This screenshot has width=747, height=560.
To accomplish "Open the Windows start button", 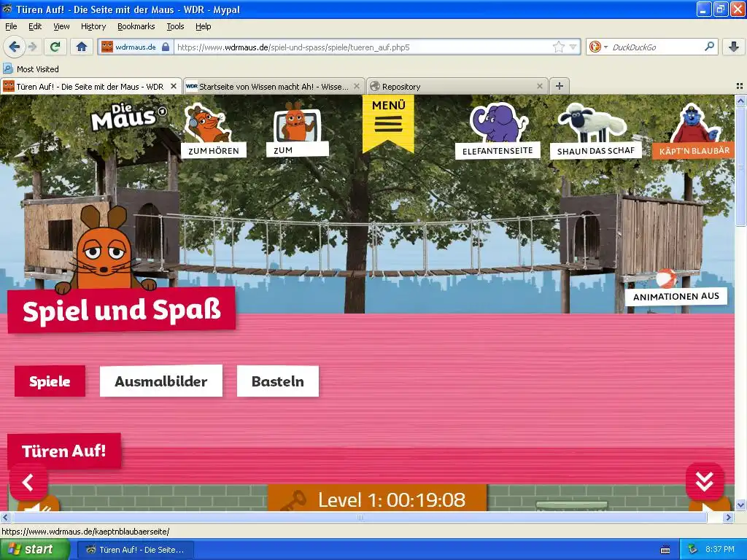I will point(34,550).
